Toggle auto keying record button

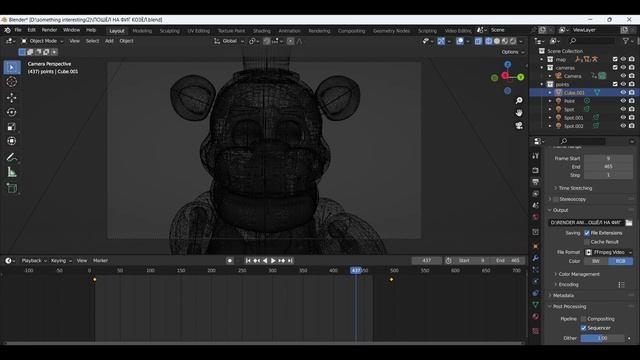coord(230,260)
